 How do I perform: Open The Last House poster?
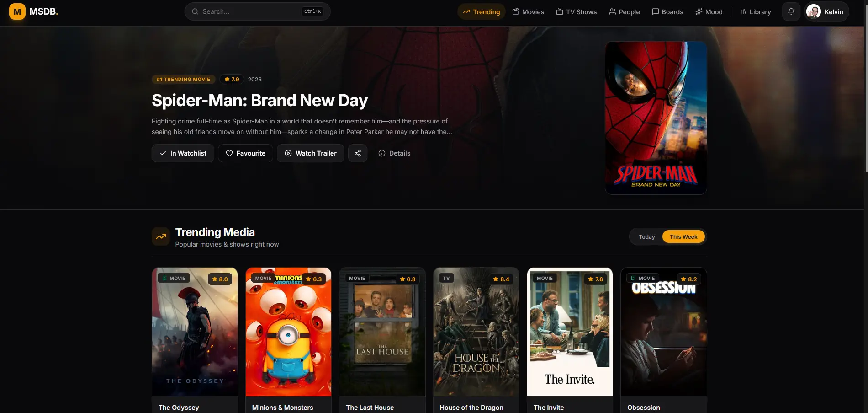click(382, 332)
